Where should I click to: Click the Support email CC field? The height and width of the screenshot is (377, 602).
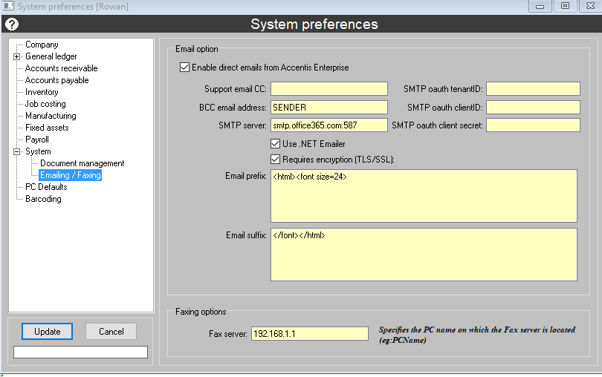(x=329, y=89)
